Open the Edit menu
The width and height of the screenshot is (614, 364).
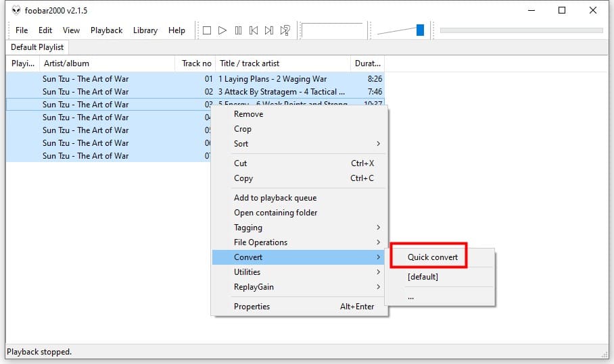click(45, 30)
